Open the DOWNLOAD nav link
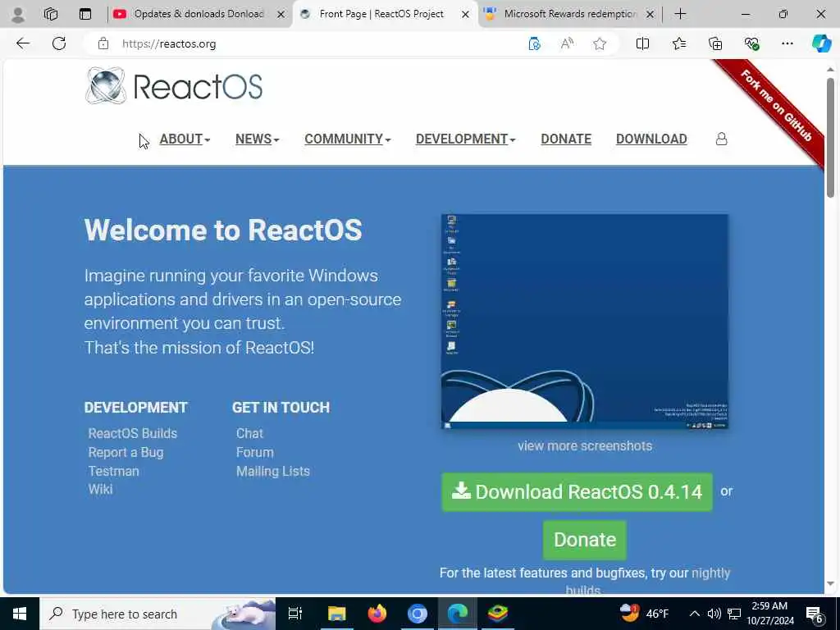This screenshot has height=630, width=840. 651,139
